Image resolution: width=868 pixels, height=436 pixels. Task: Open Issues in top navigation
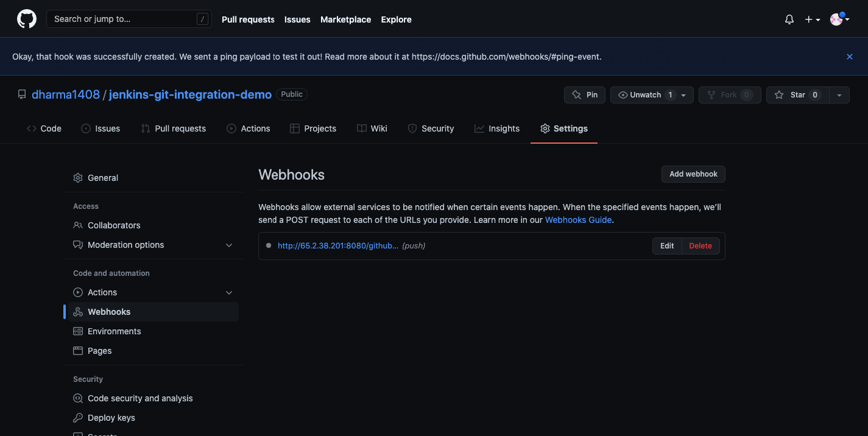[297, 19]
